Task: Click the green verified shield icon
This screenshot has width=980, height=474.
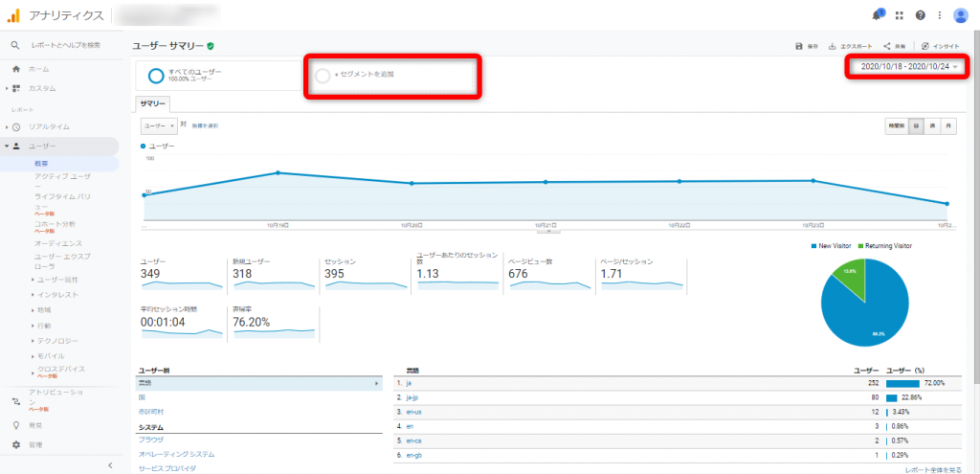Action: (x=211, y=46)
